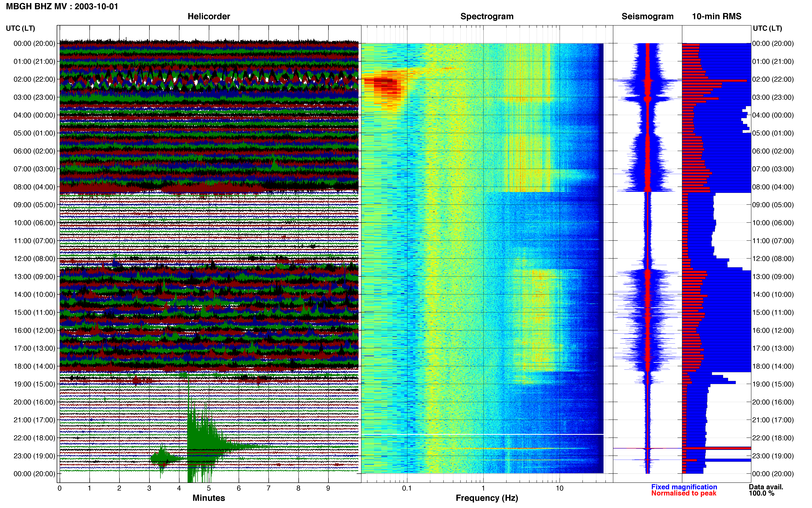Click the white gap line in the spectrogram
This screenshot has width=812, height=508.
point(482,434)
